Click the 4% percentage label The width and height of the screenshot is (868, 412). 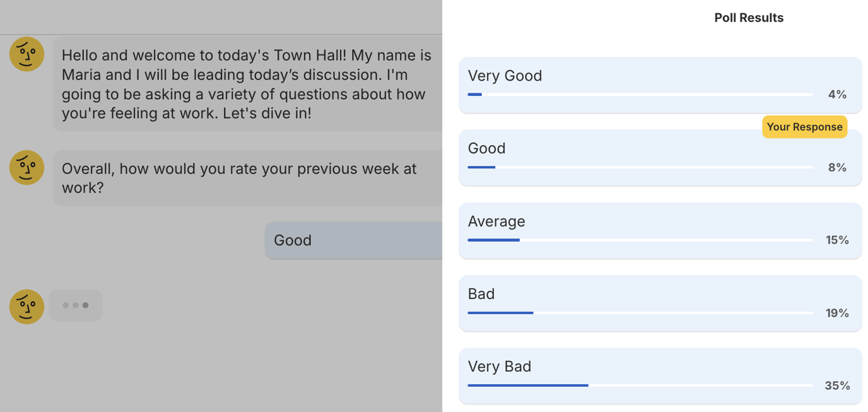click(837, 94)
